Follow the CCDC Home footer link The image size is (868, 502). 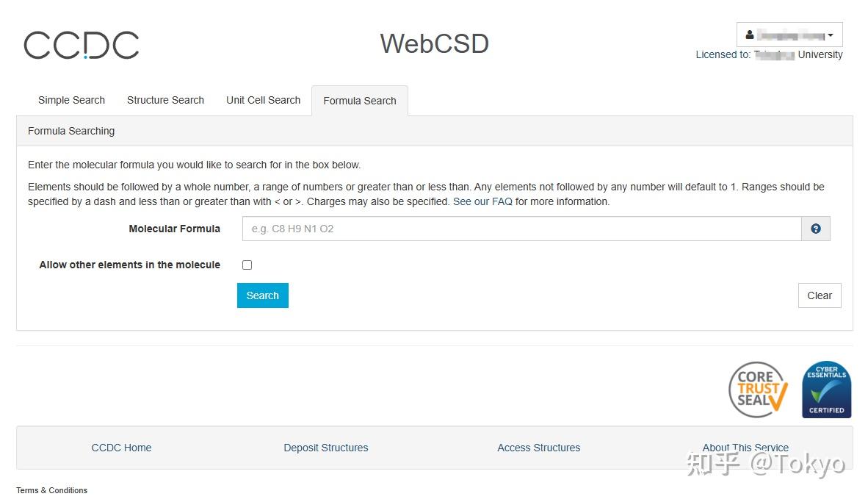[x=121, y=448]
